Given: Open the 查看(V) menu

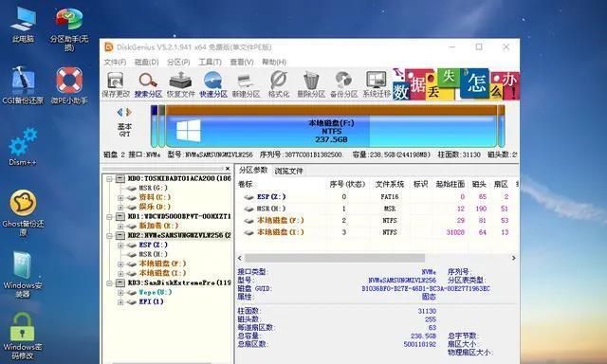Looking at the screenshot, I should [x=242, y=62].
